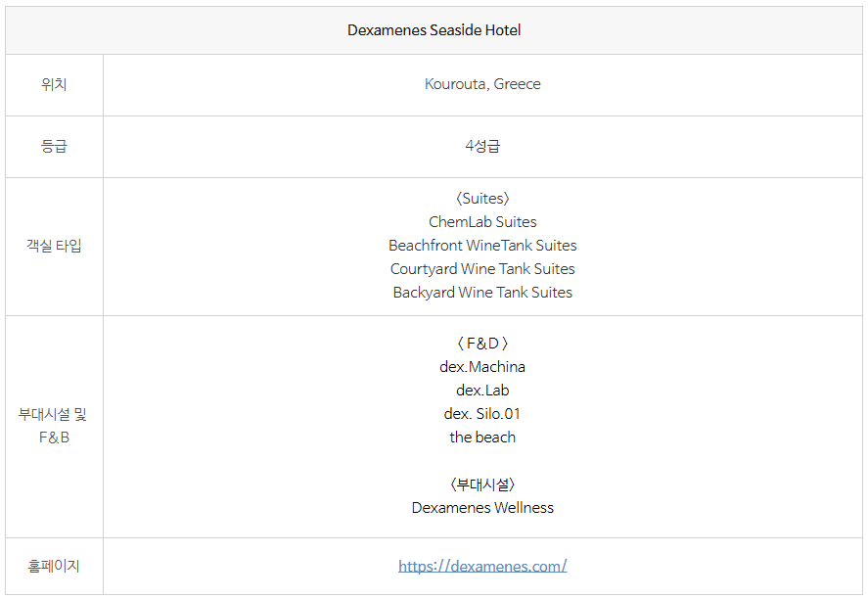Select the 위치 row label
The height and width of the screenshot is (599, 868).
click(54, 84)
